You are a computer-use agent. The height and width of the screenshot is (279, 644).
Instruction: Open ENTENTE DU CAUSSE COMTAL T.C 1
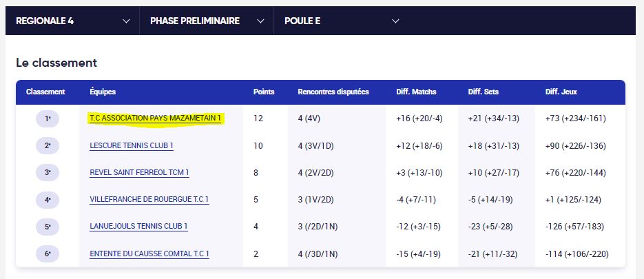pyautogui.click(x=149, y=254)
